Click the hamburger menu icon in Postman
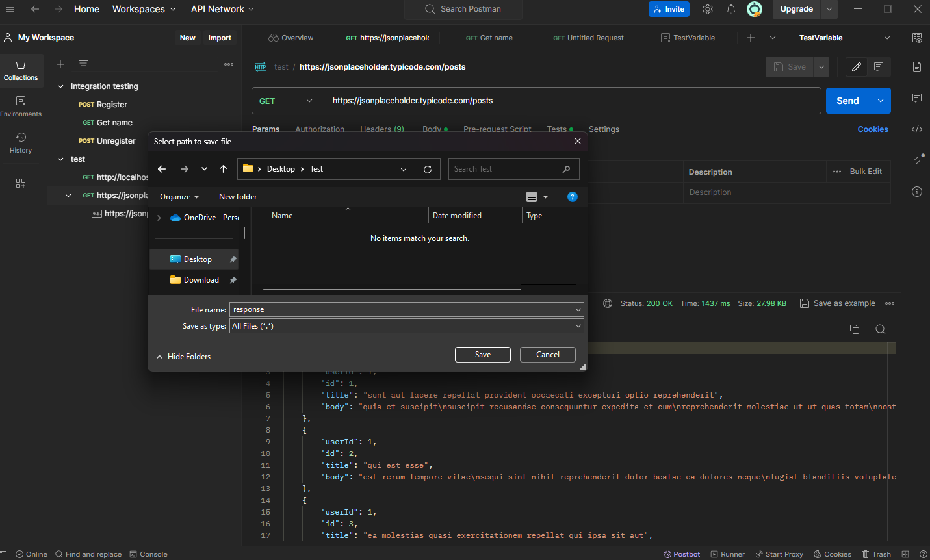This screenshot has width=930, height=560. (x=10, y=9)
